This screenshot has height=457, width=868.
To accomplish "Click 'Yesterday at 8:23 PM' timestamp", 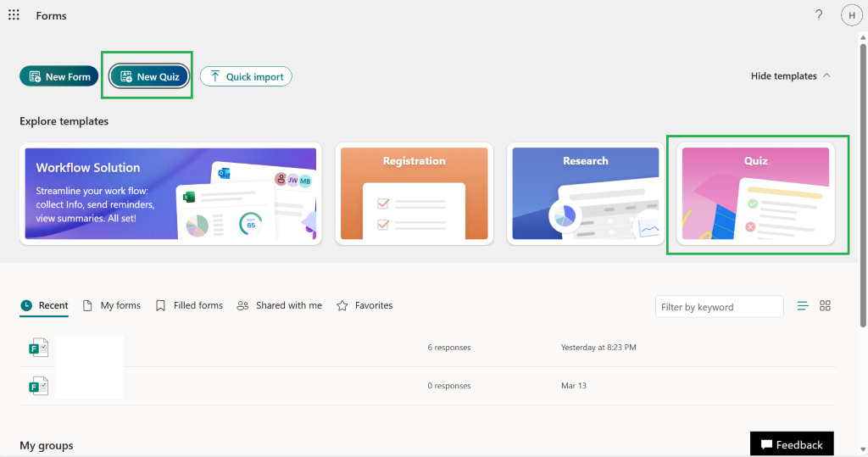I will pyautogui.click(x=598, y=348).
